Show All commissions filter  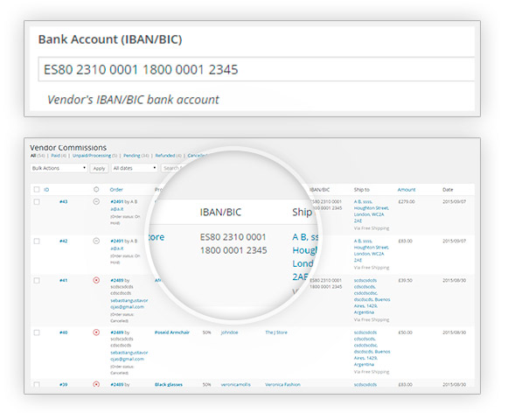pyautogui.click(x=33, y=156)
